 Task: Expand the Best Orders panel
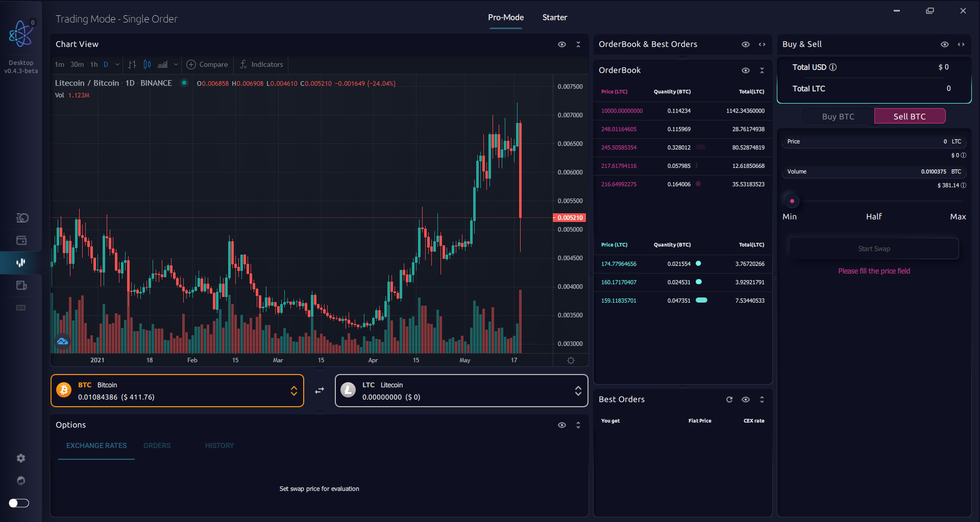[762, 400]
